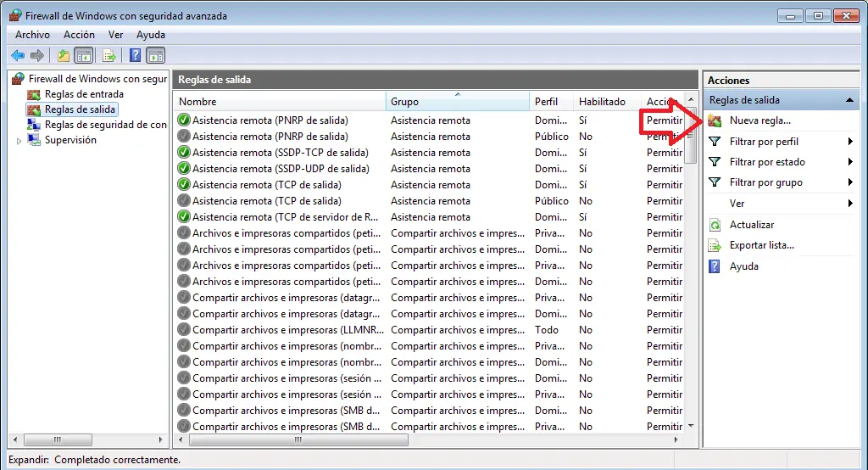Open the Archivo menu
This screenshot has height=470, width=868.
[32, 35]
